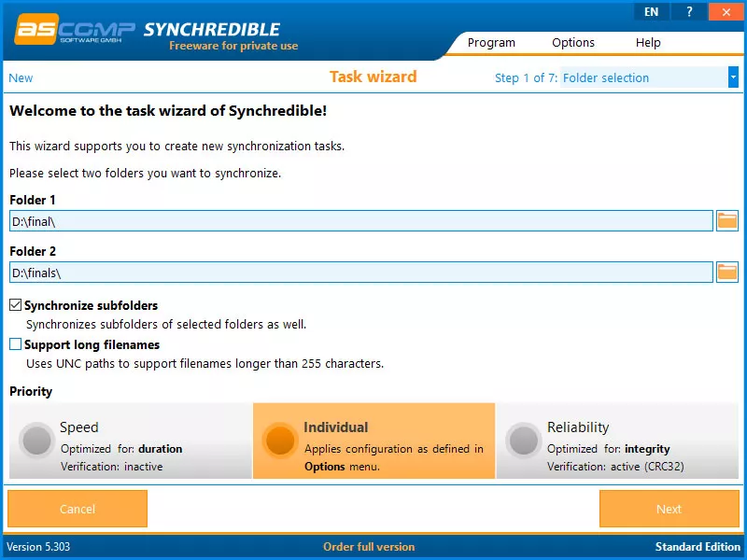
Task: Follow the Order full version link
Action: pos(369,547)
